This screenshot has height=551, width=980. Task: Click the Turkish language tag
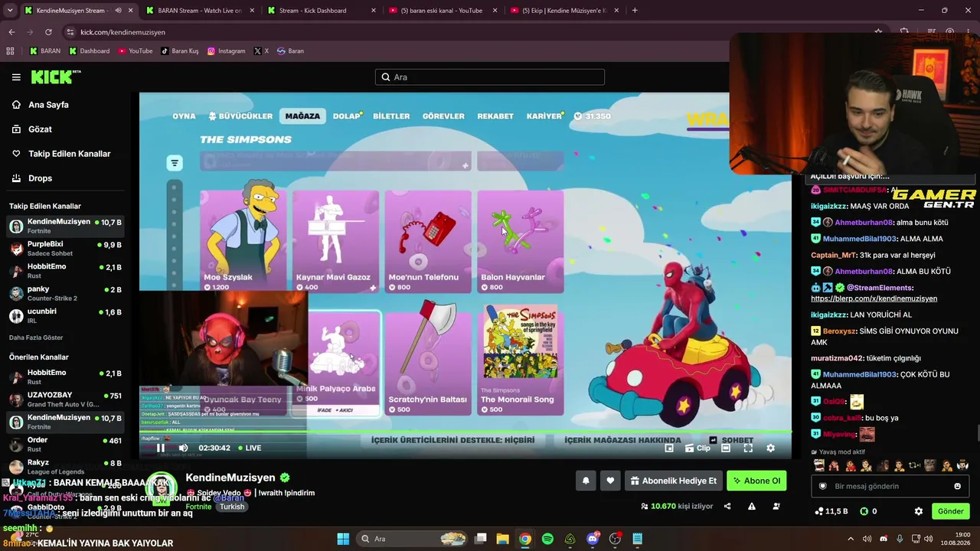point(232,507)
